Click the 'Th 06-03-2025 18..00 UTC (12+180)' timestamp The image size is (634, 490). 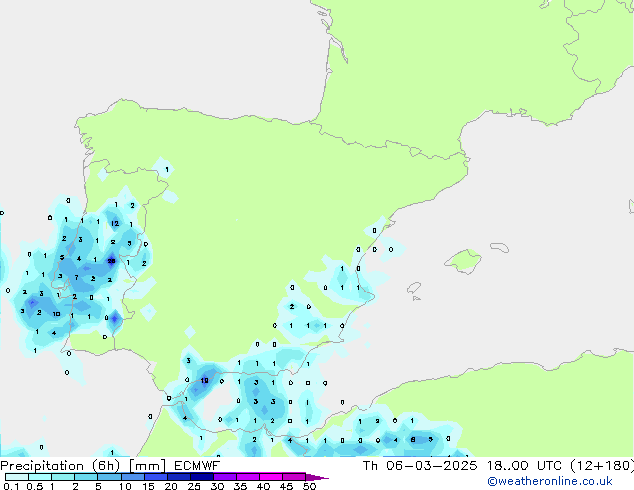[498, 465]
